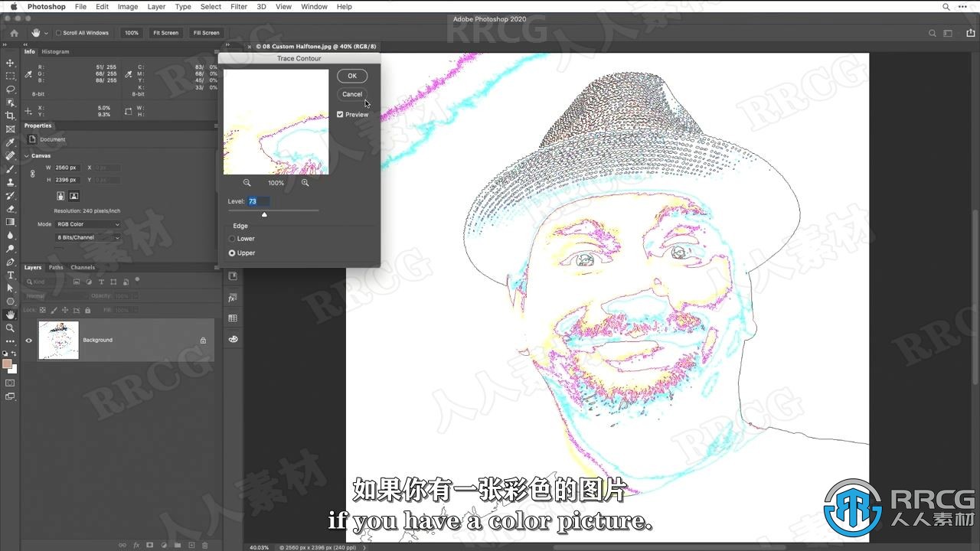Select the Hand tool in toolbar
The width and height of the screenshot is (980, 551).
click(10, 315)
